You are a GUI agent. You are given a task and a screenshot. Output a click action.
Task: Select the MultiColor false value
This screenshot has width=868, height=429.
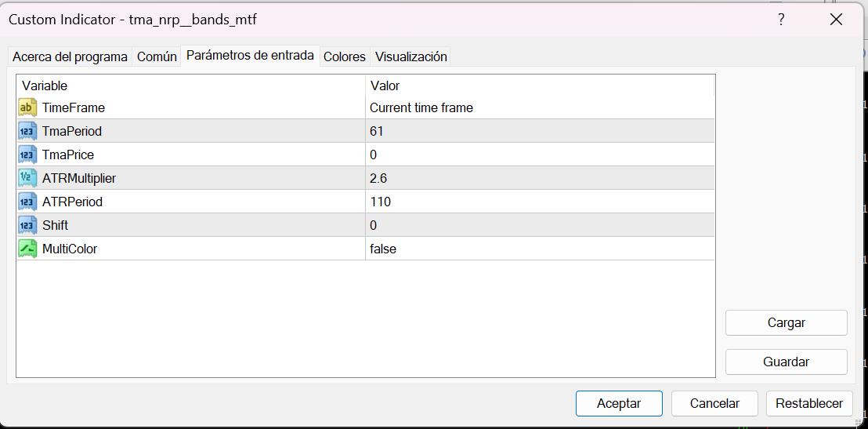(x=383, y=249)
